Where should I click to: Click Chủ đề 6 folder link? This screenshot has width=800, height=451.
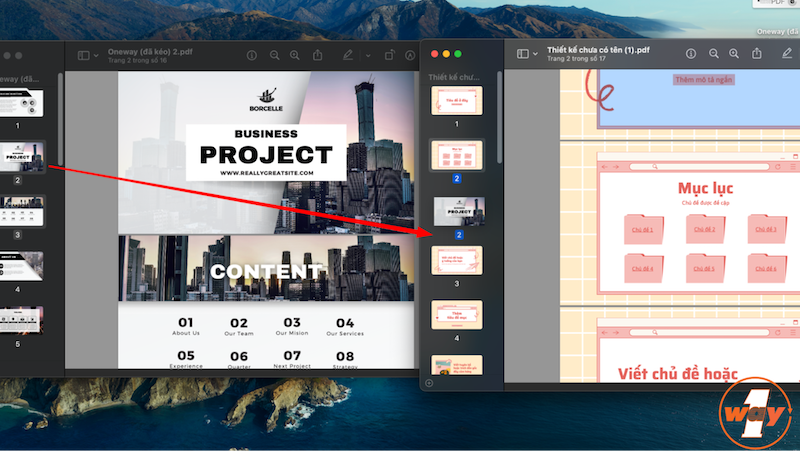tap(766, 268)
